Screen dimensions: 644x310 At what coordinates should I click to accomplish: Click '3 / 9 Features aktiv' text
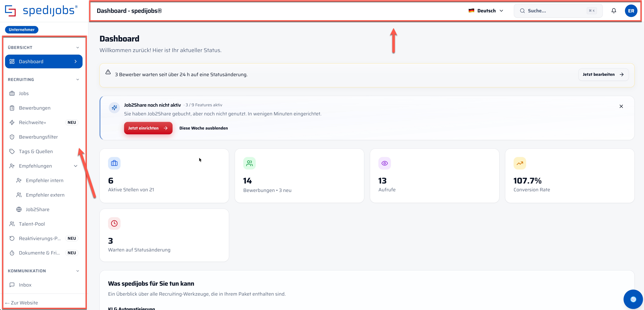[204, 105]
